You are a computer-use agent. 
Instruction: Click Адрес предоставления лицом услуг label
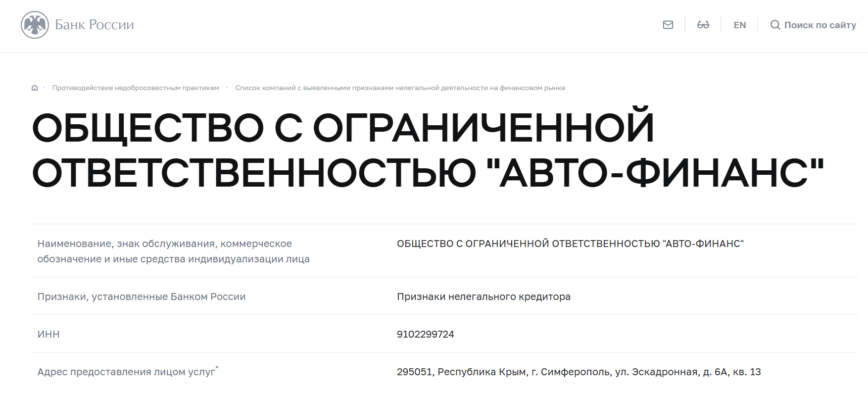pos(128,371)
